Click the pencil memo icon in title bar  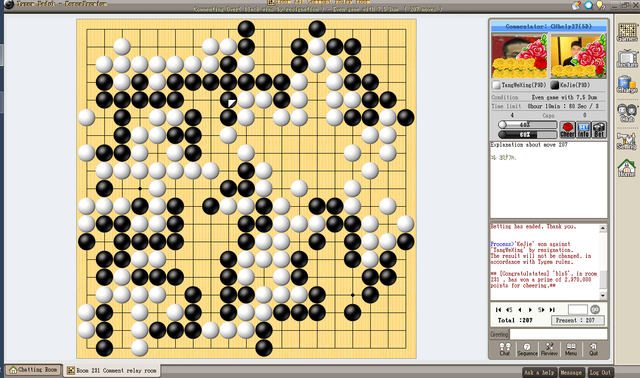coord(576,5)
